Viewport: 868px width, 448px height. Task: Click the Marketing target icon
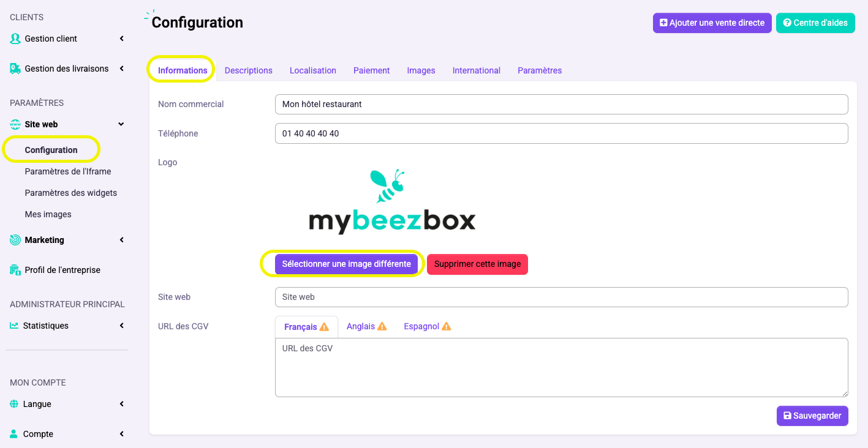point(15,240)
